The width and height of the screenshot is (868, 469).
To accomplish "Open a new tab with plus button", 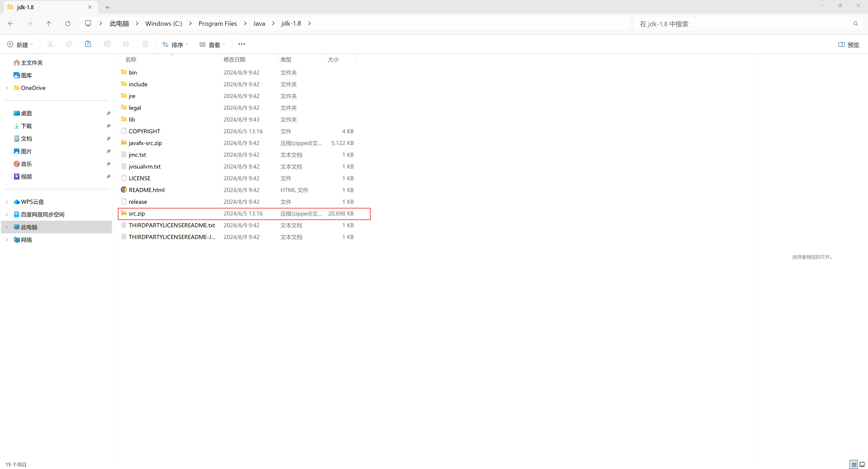I will (107, 7).
